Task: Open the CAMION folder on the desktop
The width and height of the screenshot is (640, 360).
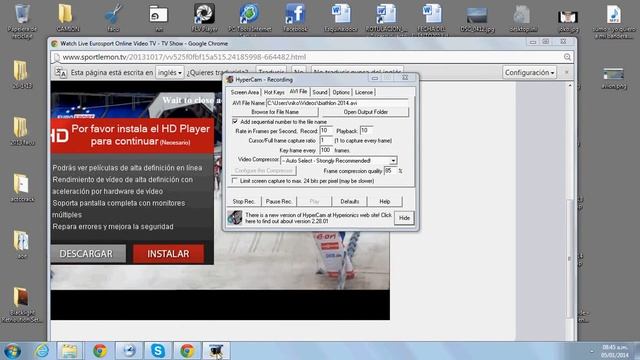Action: point(67,17)
